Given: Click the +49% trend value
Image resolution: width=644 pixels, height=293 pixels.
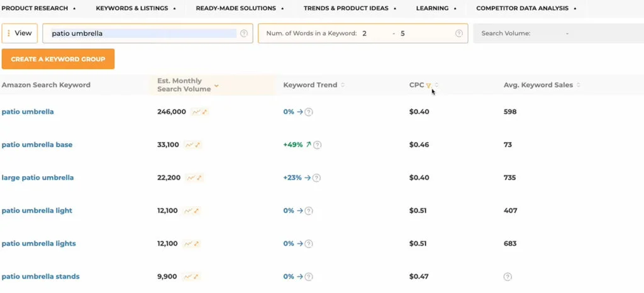Looking at the screenshot, I should pos(293,145).
